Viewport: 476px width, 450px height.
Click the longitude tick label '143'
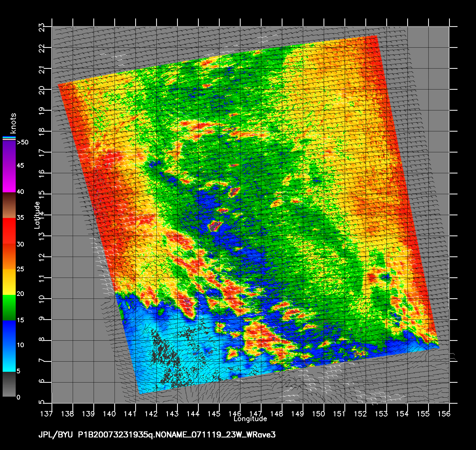(172, 414)
